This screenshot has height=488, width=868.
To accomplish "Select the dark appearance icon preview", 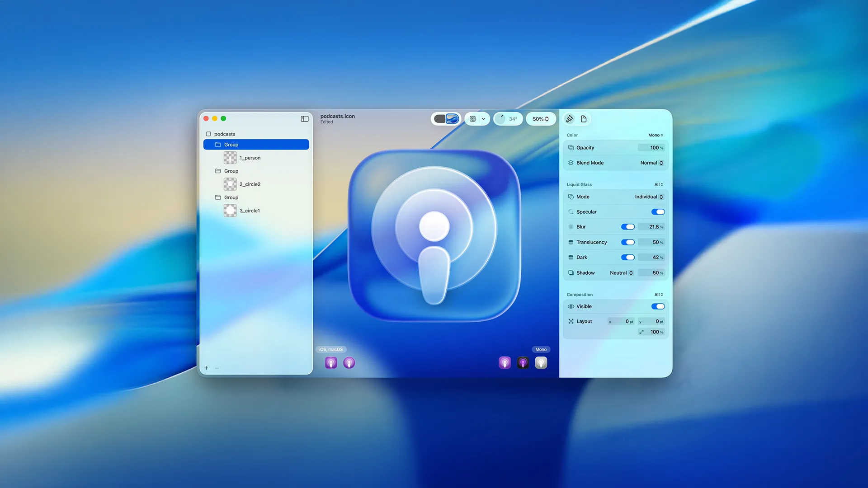I will click(x=523, y=362).
